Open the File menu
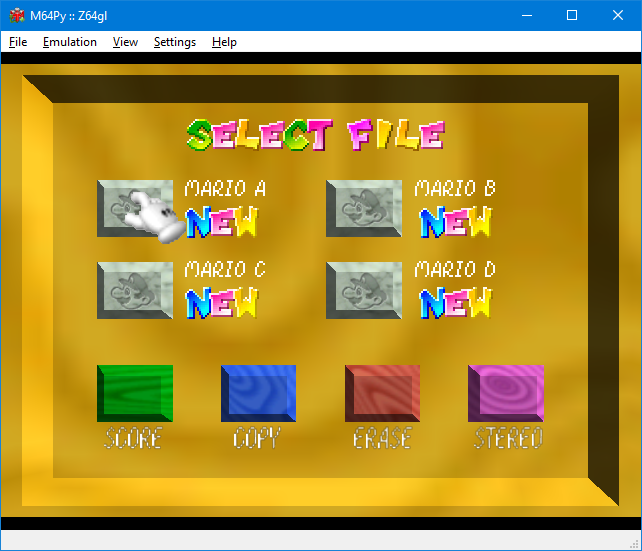 (x=18, y=42)
